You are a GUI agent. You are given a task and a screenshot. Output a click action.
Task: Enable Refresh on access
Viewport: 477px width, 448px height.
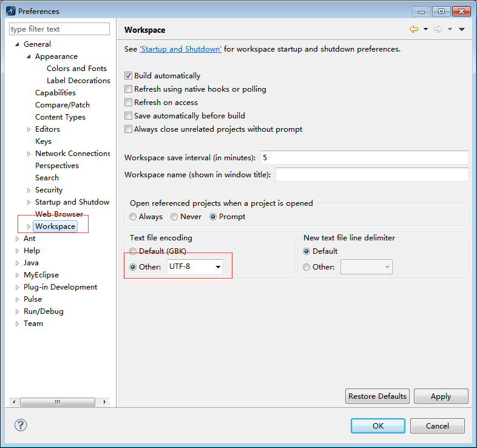(129, 102)
